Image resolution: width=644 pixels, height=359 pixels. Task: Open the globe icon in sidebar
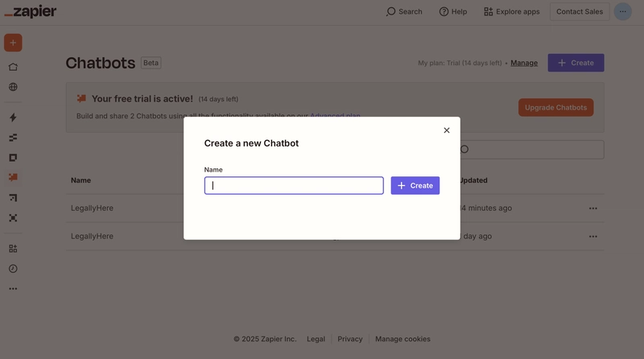13,87
